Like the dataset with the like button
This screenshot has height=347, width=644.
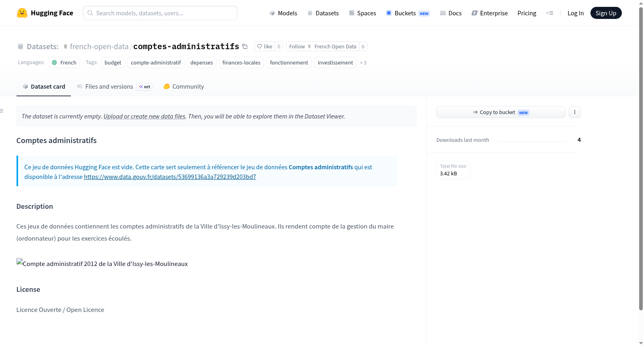pyautogui.click(x=265, y=46)
